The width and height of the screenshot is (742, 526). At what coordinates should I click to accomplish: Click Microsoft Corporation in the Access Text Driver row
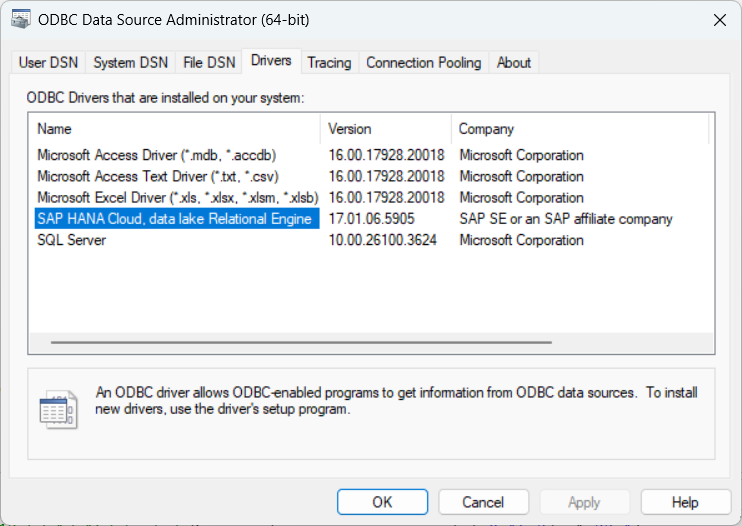(x=521, y=176)
